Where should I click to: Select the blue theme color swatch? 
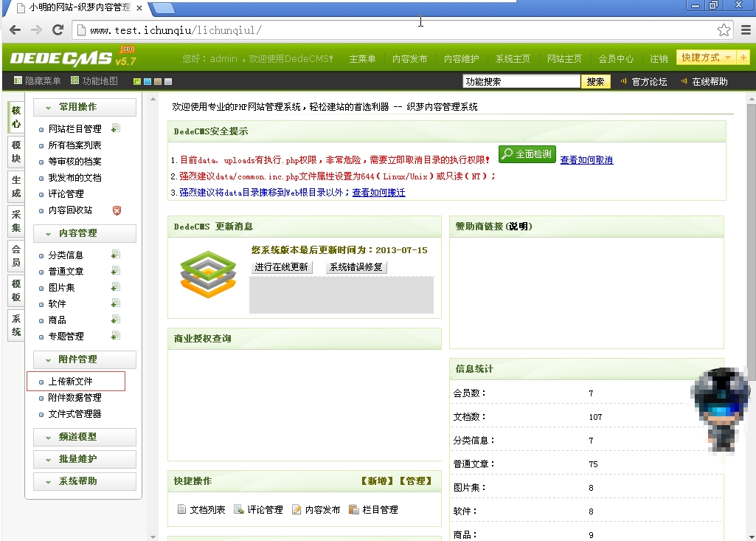pos(148,82)
